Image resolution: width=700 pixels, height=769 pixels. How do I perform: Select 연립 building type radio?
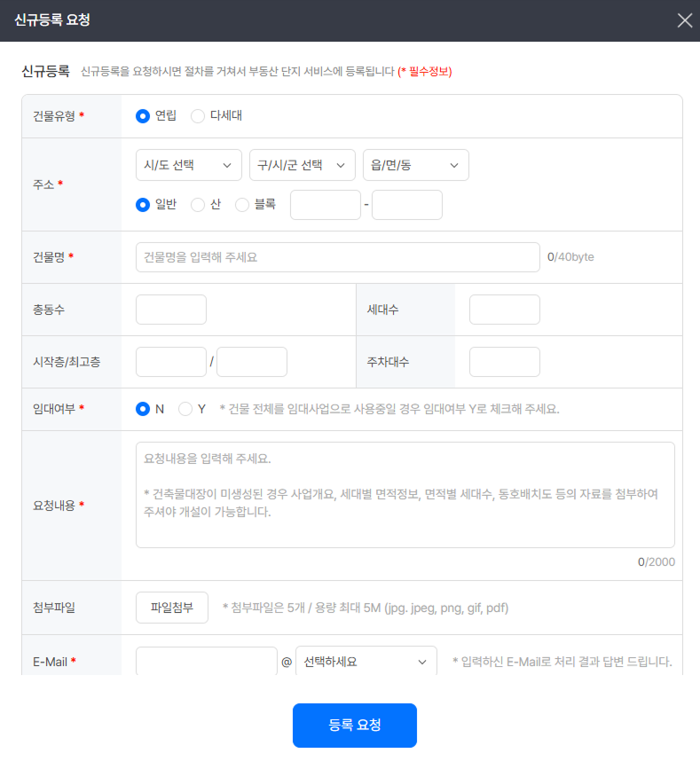[x=143, y=116]
